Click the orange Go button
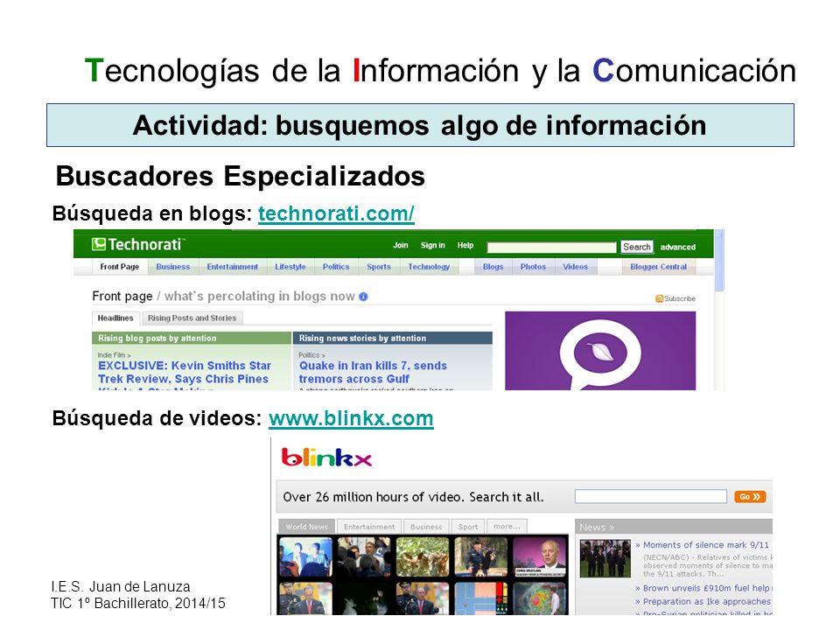The image size is (840, 630). (750, 497)
